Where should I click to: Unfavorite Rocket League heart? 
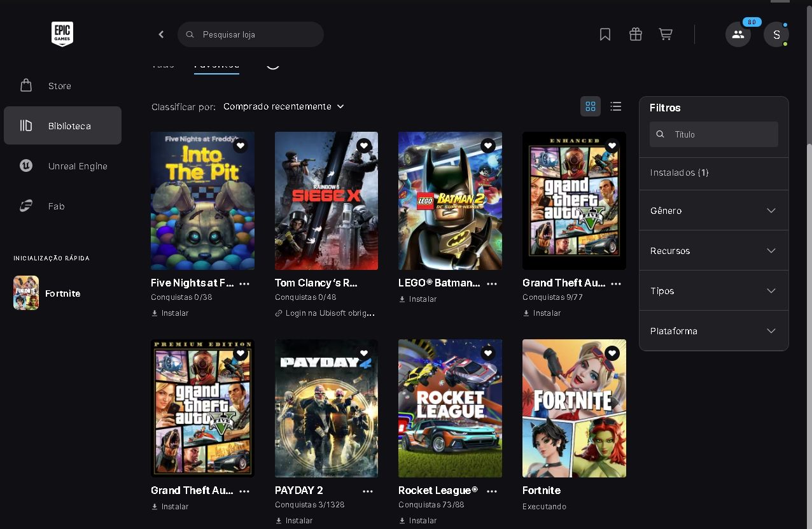coord(487,353)
